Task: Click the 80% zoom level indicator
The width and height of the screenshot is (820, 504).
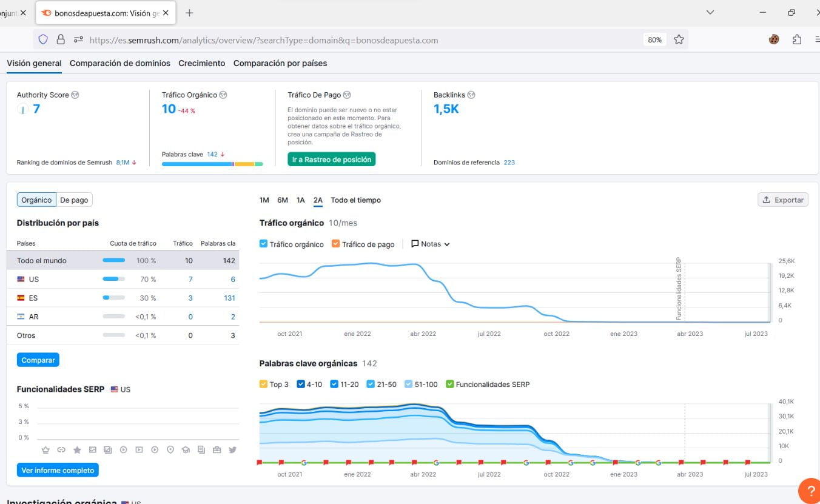Action: (654, 39)
